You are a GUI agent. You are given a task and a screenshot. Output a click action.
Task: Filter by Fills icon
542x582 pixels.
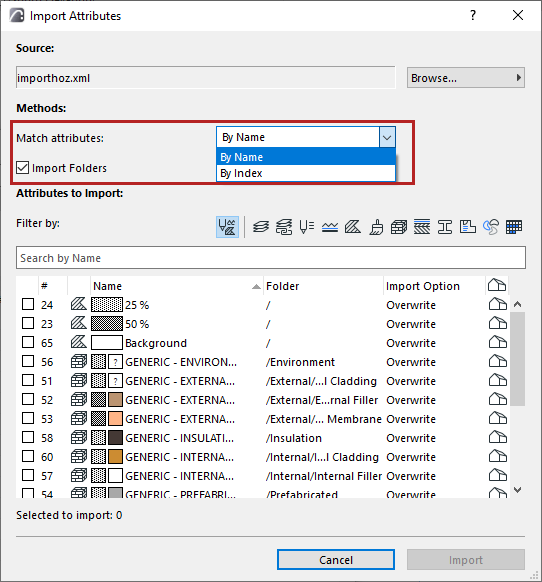click(x=353, y=227)
